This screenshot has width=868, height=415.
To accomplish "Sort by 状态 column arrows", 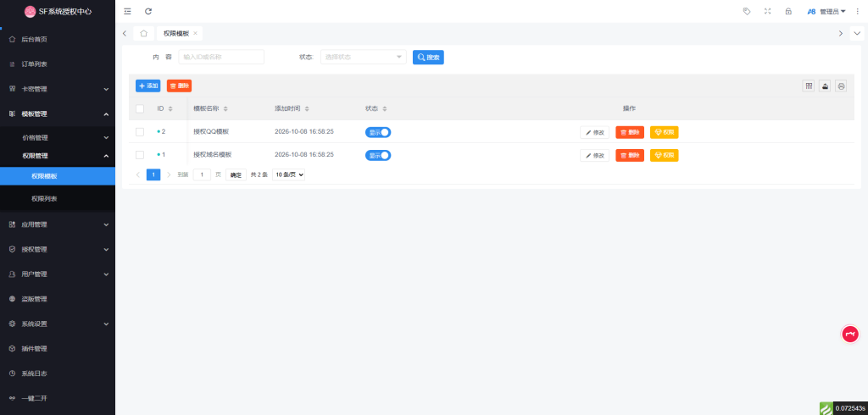I will (x=384, y=108).
